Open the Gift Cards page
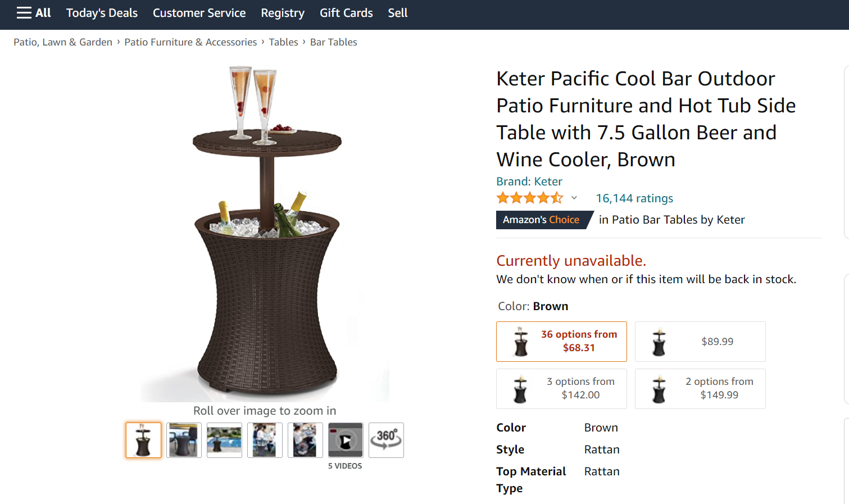This screenshot has height=504, width=849. 346,13
